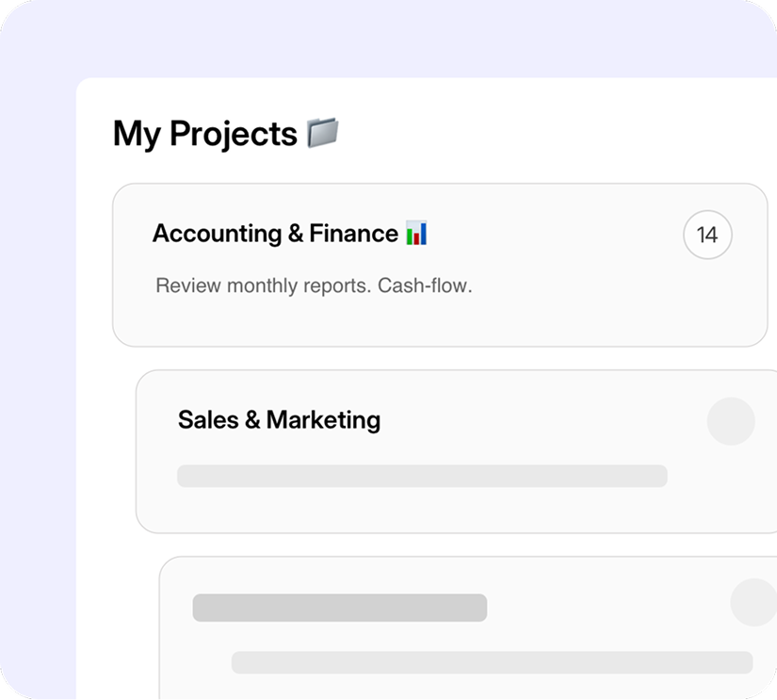Expand the Sales & Marketing card
Viewport: 777px width, 700px height.
point(455,450)
